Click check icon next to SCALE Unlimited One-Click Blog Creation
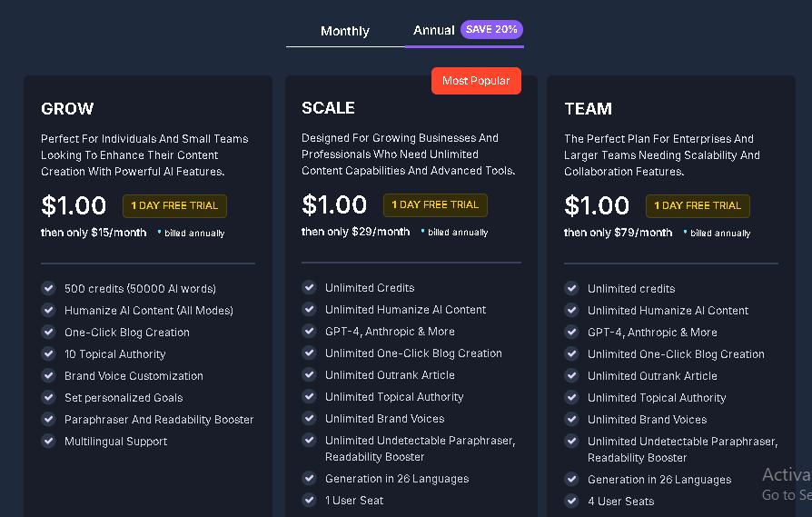This screenshot has width=812, height=517. tap(309, 353)
